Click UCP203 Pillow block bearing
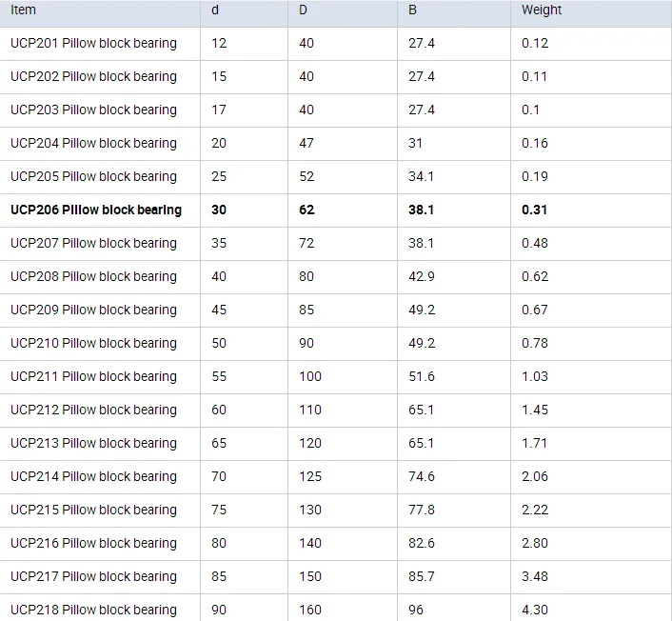This screenshot has height=621, width=672. click(93, 110)
